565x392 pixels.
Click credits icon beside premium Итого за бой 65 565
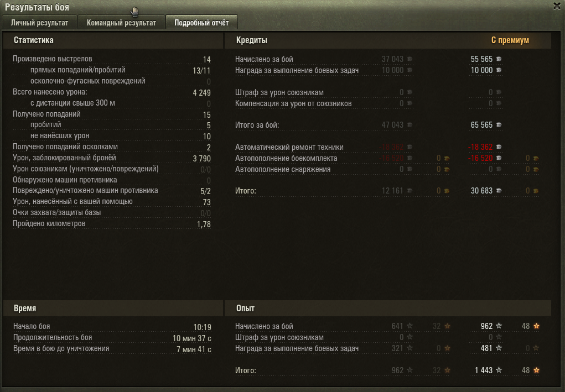click(499, 125)
